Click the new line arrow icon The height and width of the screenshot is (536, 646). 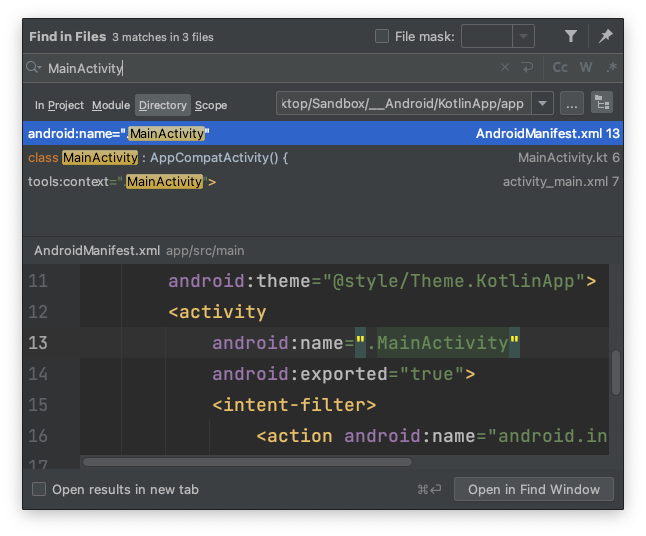(527, 67)
